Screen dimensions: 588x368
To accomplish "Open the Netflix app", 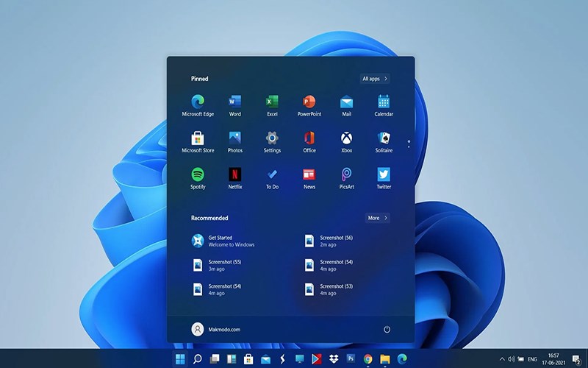I will click(234, 178).
